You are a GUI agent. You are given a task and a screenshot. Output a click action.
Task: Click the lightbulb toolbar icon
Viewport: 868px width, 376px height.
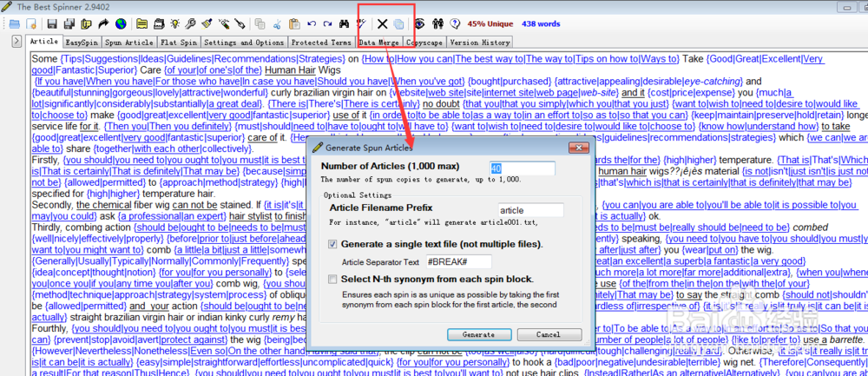pyautogui.click(x=175, y=23)
